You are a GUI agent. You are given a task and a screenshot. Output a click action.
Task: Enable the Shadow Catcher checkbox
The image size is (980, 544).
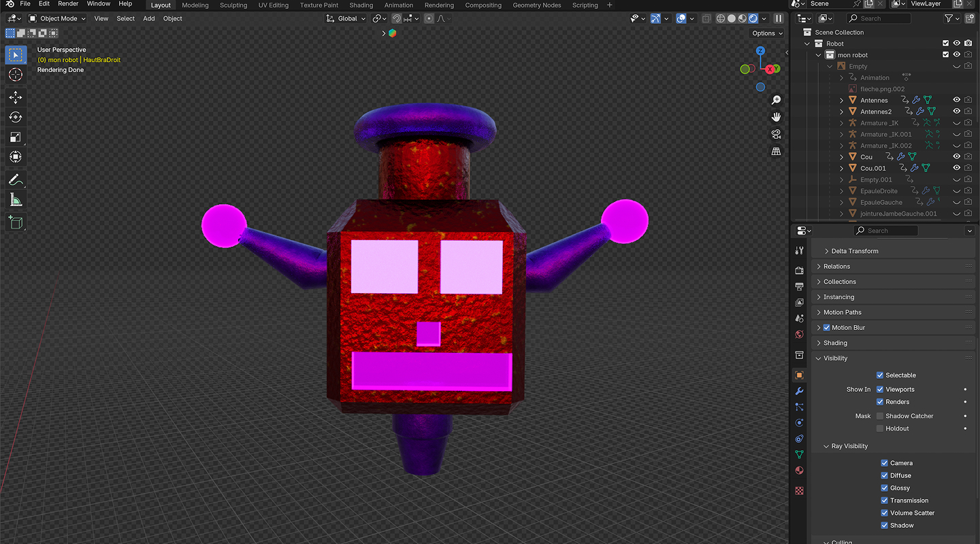coord(880,416)
